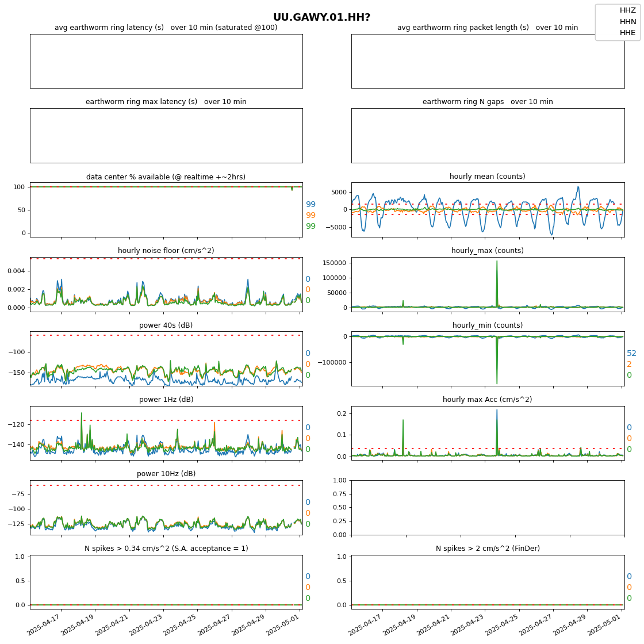Click 2025-05-01 date under the FinDer plot
The image size is (644, 644).
(x=604, y=624)
